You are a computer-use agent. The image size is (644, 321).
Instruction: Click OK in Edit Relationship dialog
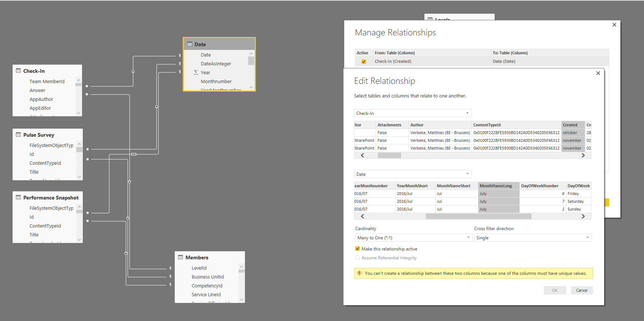[x=555, y=290]
